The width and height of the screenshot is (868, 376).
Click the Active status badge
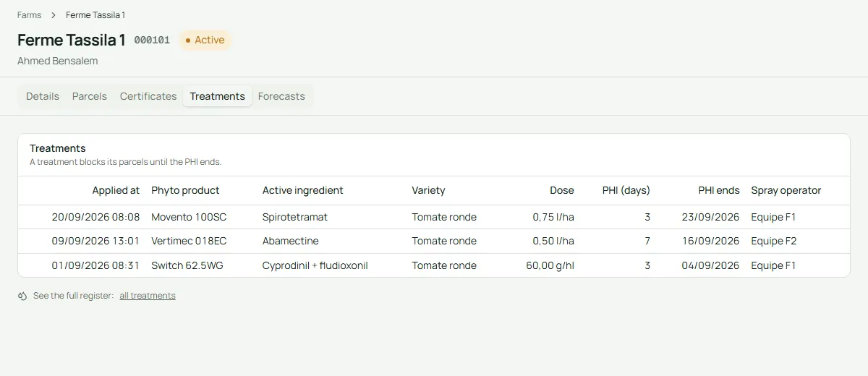[205, 40]
